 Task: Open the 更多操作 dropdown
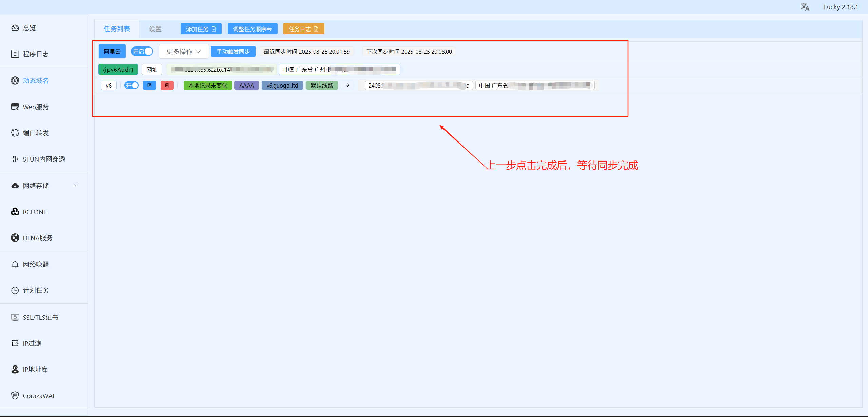coord(183,51)
